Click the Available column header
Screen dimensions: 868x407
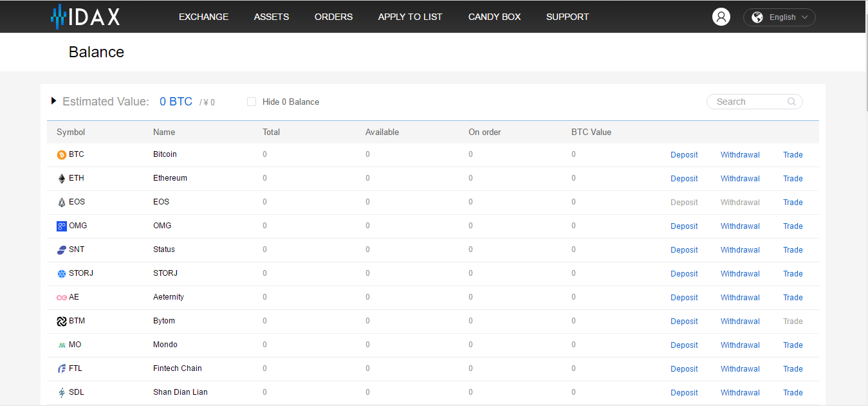382,132
